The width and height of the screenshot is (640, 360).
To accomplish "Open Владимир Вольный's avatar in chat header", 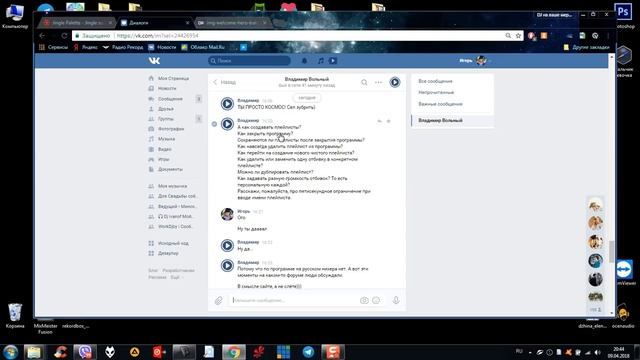I will click(x=395, y=82).
